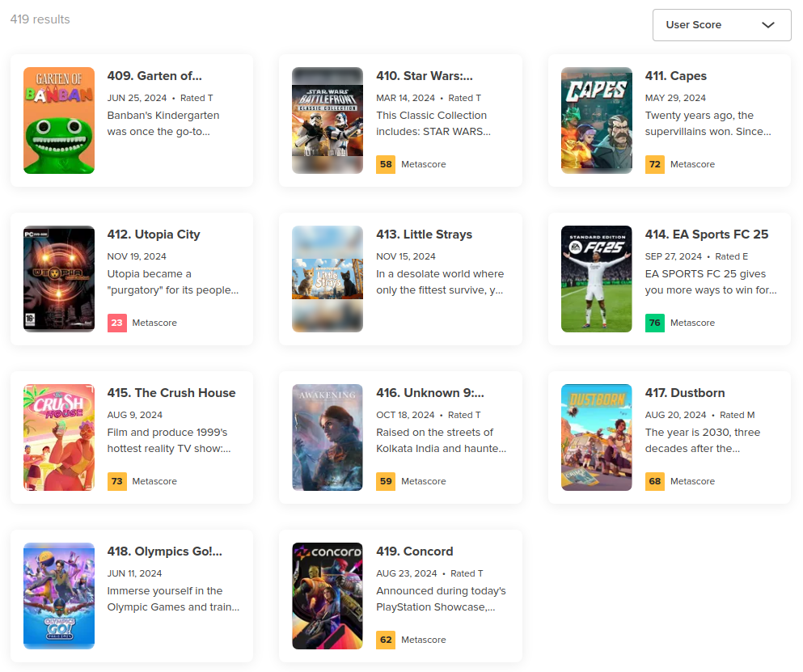
Task: Click the green 76 Metascore badge
Action: coord(654,323)
